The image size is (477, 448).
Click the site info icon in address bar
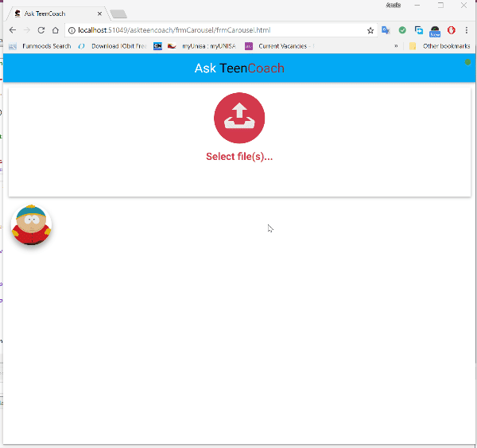pyautogui.click(x=72, y=30)
